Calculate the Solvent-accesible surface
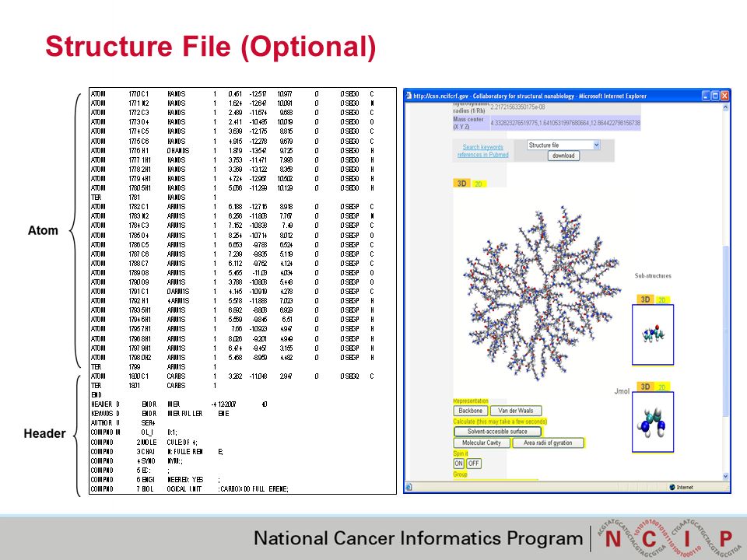 coord(497,432)
